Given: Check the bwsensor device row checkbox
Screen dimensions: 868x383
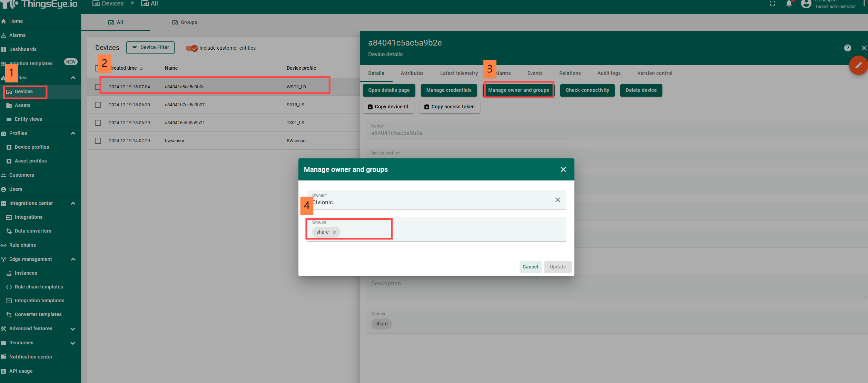Looking at the screenshot, I should [x=98, y=141].
